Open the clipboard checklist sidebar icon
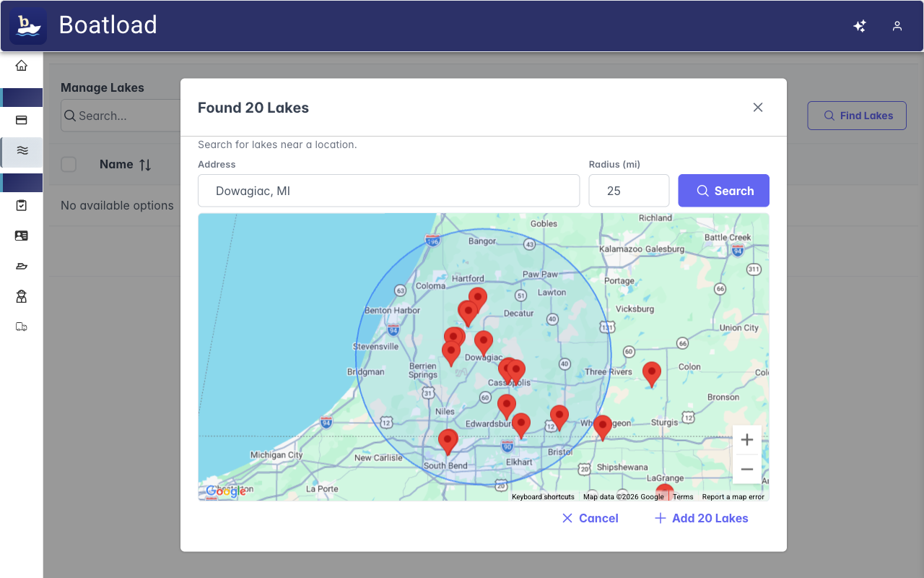 (22, 205)
